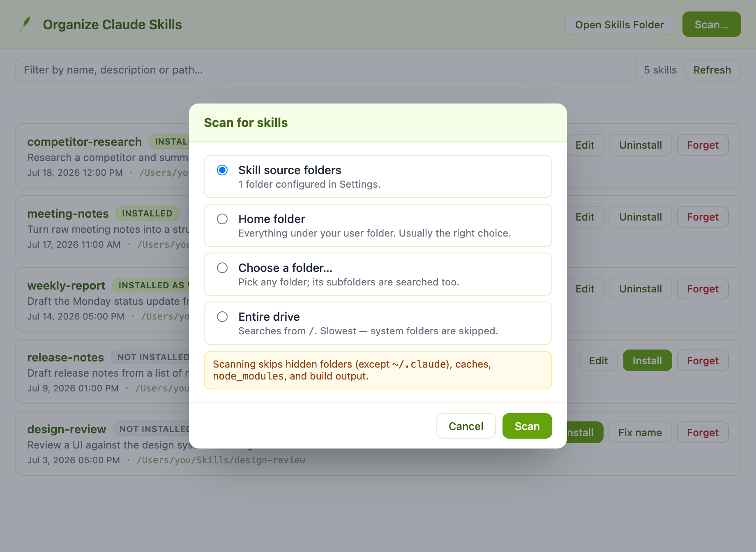756x552 pixels.
Task: Install the release-notes skill
Action: pyautogui.click(x=647, y=361)
